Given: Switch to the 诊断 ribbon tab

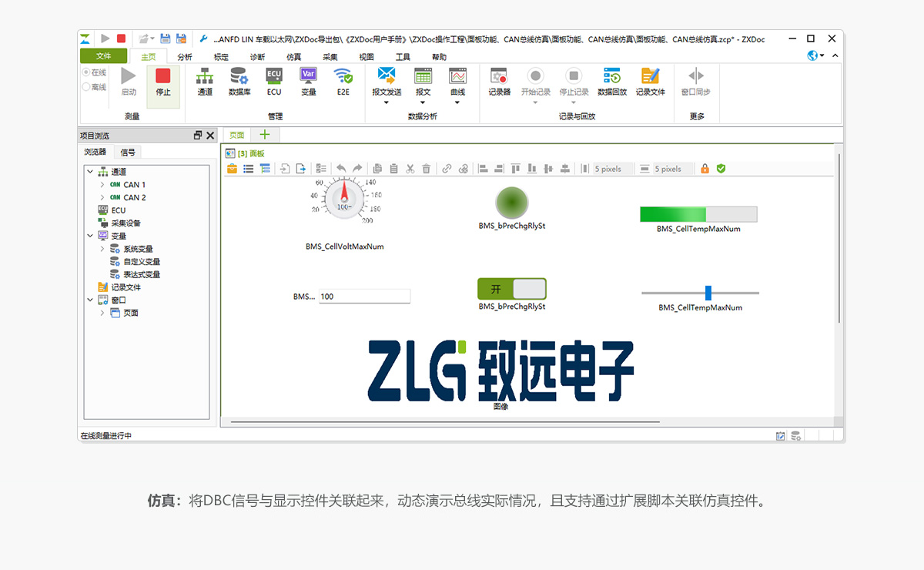Looking at the screenshot, I should tap(258, 57).
